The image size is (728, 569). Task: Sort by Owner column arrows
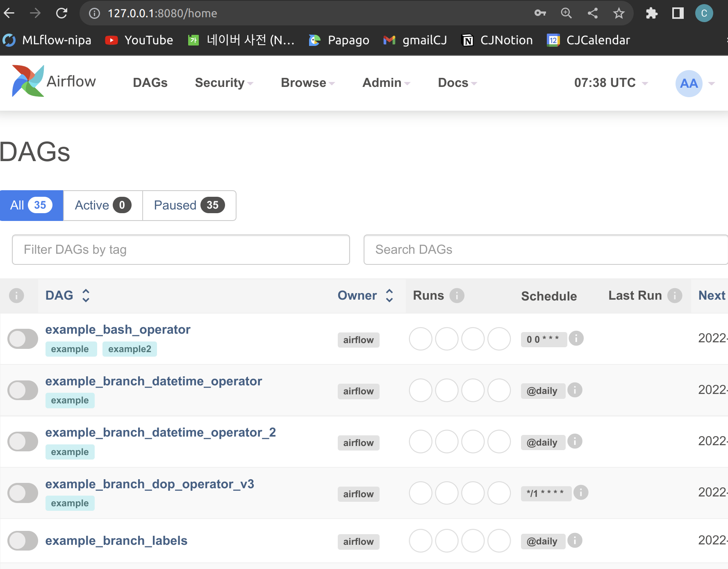(x=389, y=296)
